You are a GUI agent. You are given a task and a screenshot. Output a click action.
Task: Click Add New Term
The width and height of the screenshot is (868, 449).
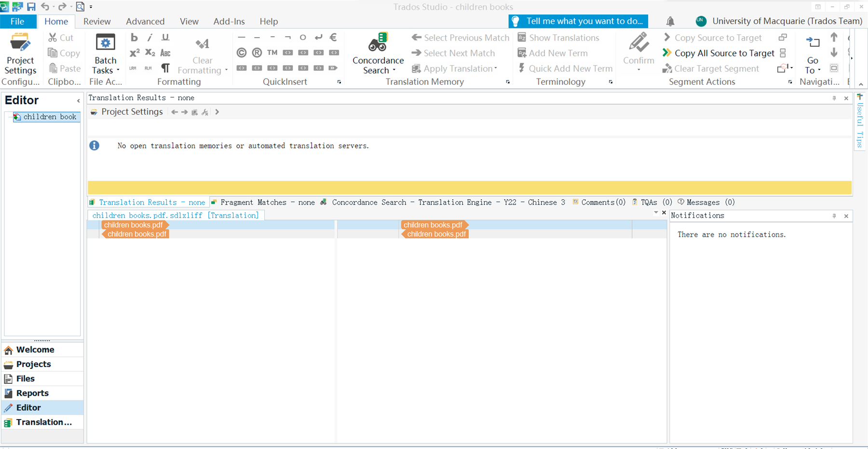pyautogui.click(x=553, y=53)
